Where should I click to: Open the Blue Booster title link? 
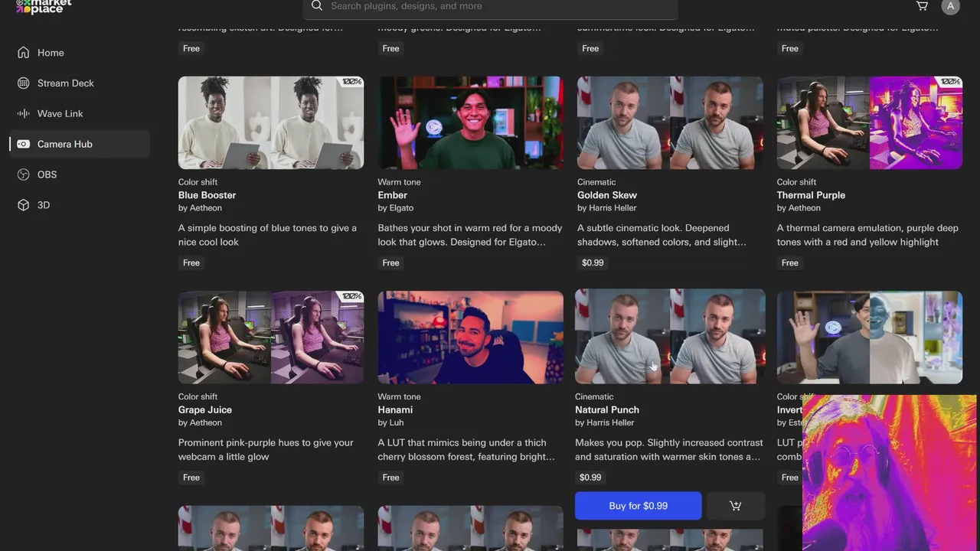click(x=207, y=195)
